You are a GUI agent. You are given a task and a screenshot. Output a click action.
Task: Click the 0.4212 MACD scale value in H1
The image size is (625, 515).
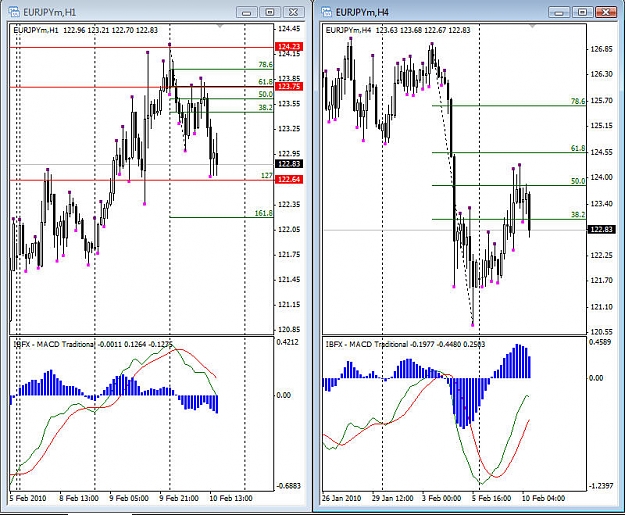(x=287, y=342)
